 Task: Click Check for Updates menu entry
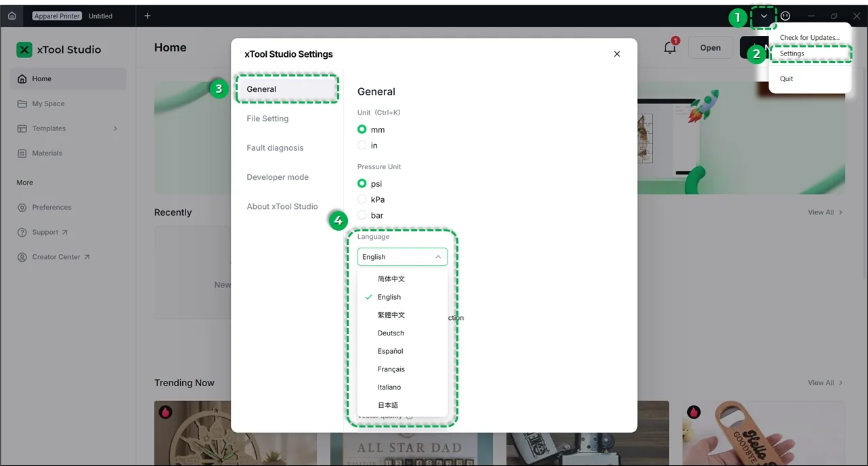(x=810, y=38)
